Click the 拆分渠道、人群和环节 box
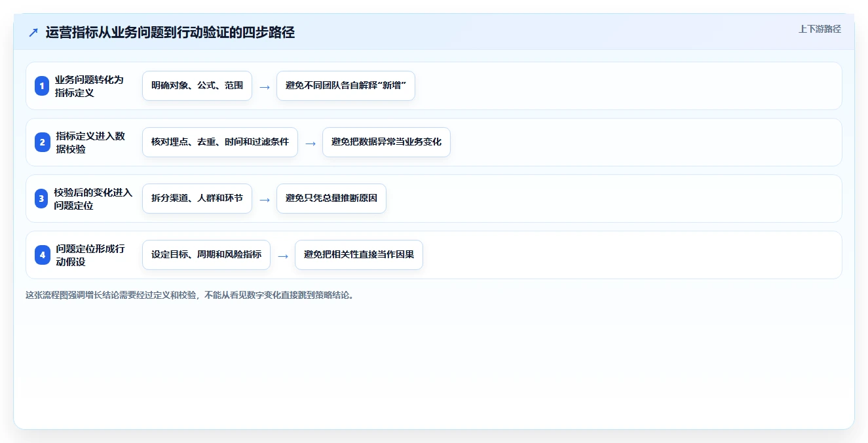 tap(197, 199)
